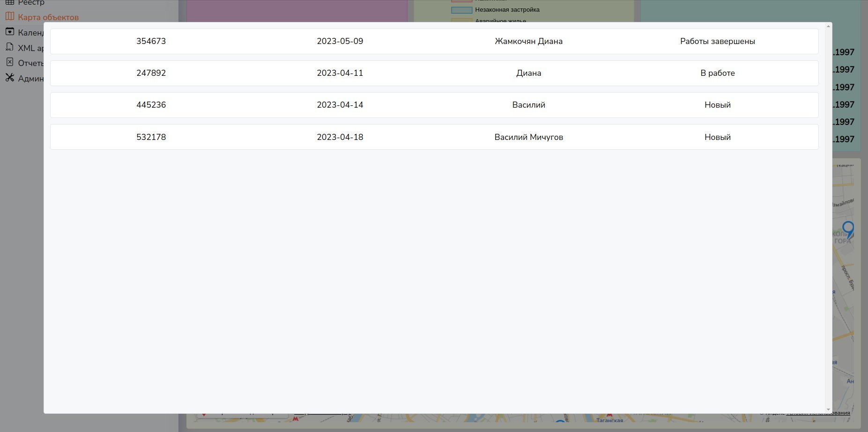Viewport: 868px width, 432px height.
Task: Select record number 354673
Action: coord(151,41)
